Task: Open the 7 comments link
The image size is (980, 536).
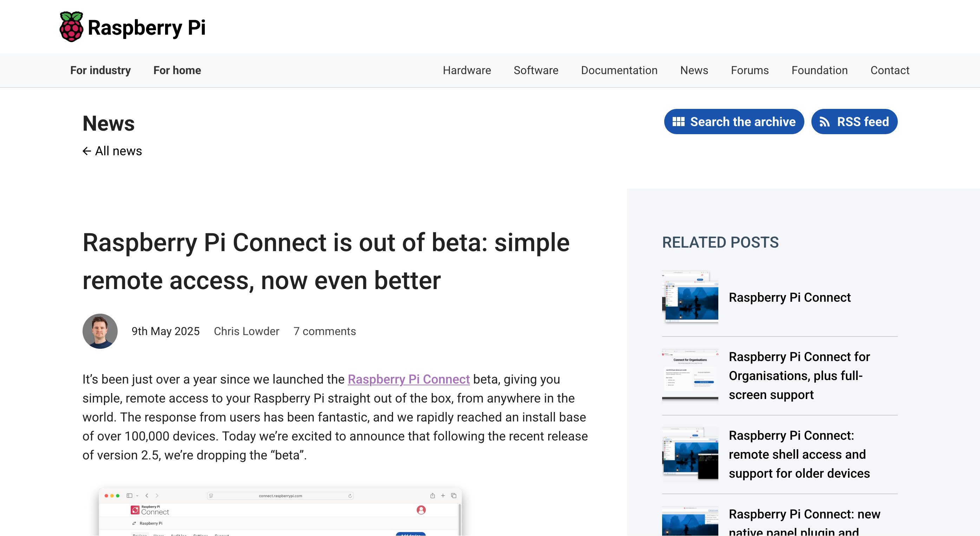Action: point(325,331)
